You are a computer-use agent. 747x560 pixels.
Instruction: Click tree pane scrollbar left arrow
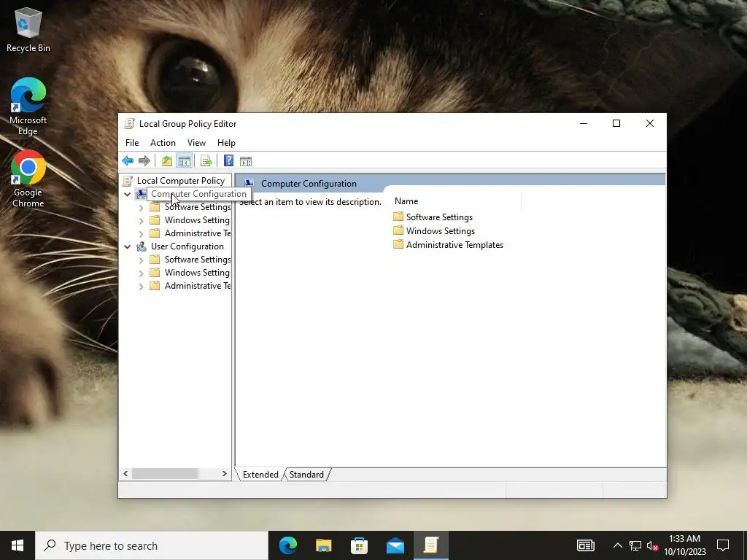point(125,474)
